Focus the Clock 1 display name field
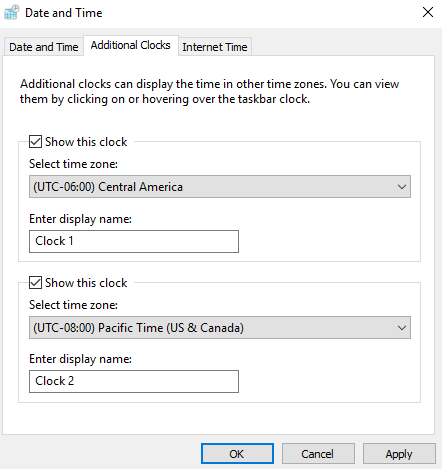 [x=134, y=241]
